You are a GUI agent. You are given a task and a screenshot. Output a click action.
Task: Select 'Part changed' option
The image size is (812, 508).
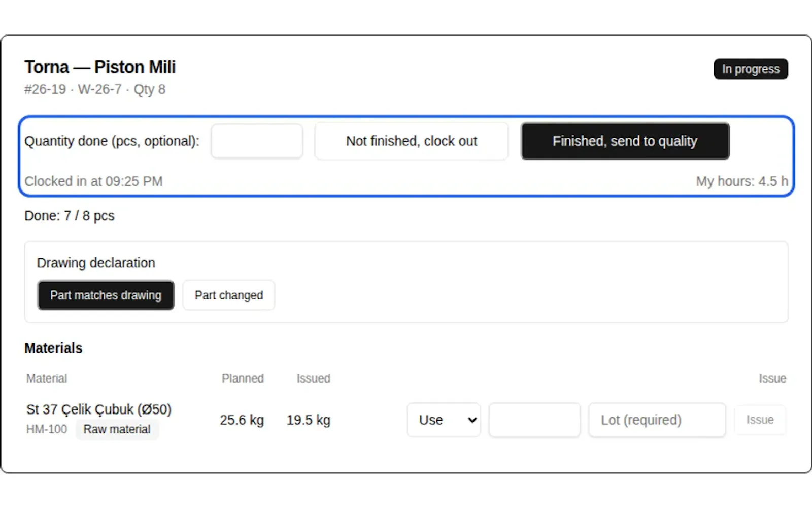click(x=229, y=295)
